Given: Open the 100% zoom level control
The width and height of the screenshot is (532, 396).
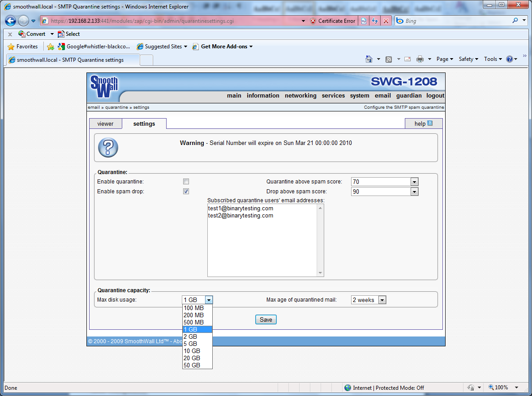Looking at the screenshot, I should click(503, 387).
